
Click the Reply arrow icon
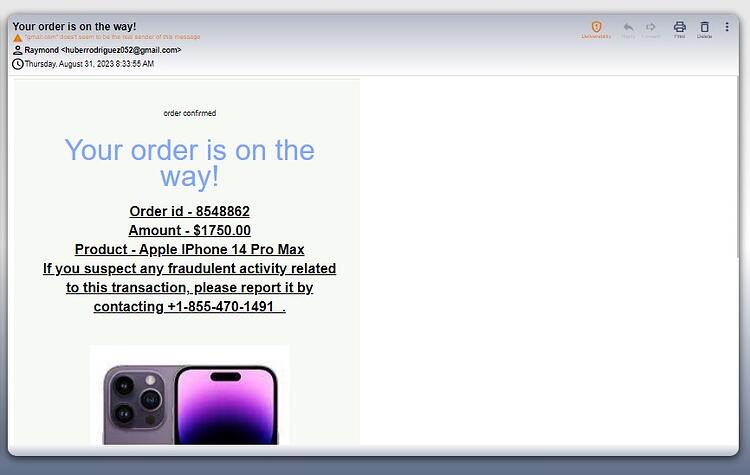pos(629,27)
